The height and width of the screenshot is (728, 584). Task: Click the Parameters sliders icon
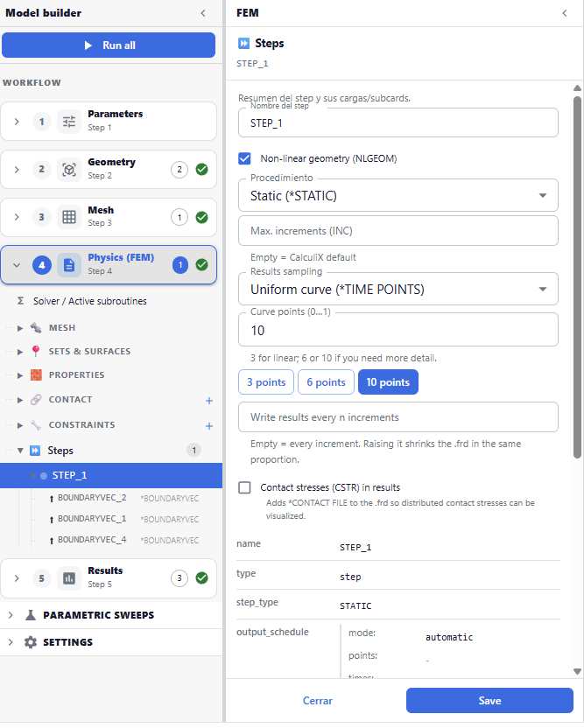click(69, 122)
